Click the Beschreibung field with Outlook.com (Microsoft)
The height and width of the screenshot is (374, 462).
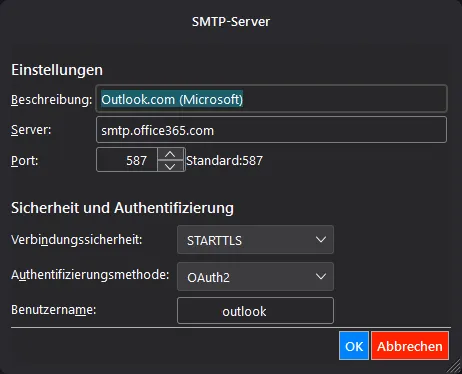tap(271, 99)
